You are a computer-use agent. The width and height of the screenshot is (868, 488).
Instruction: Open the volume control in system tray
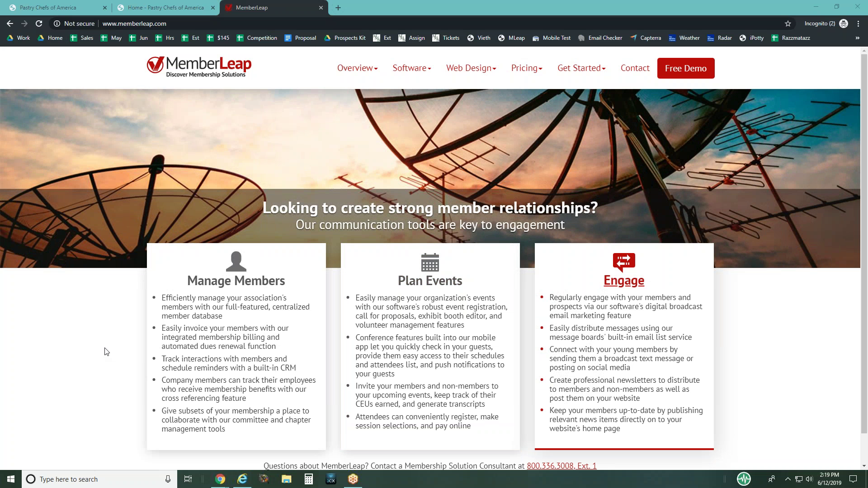[809, 479]
